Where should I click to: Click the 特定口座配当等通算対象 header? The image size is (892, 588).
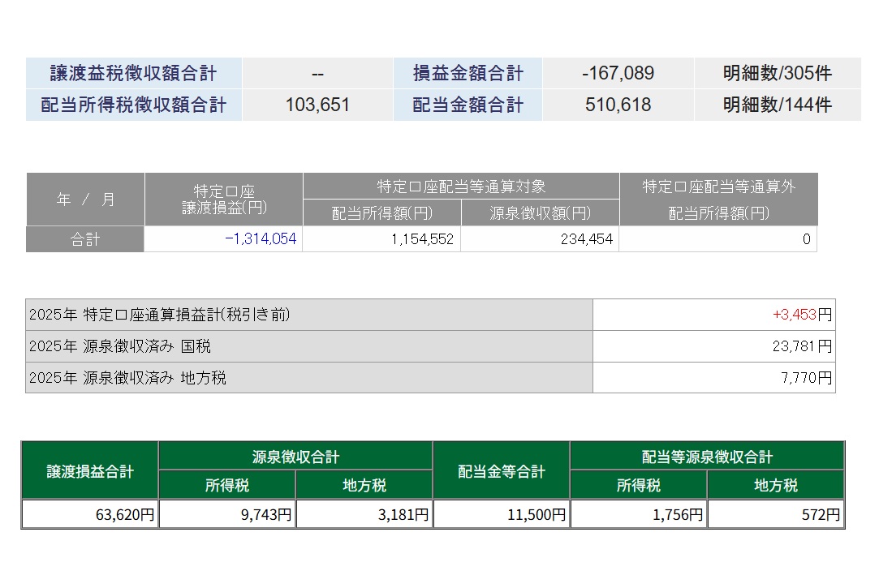click(x=461, y=187)
